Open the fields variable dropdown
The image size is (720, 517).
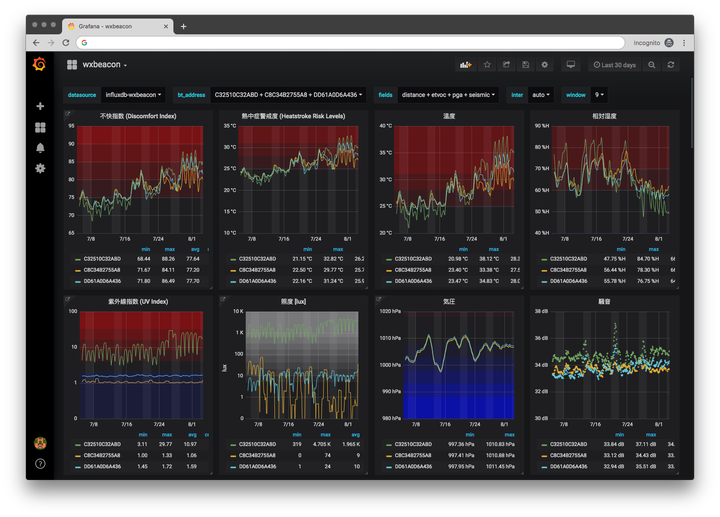pyautogui.click(x=450, y=95)
